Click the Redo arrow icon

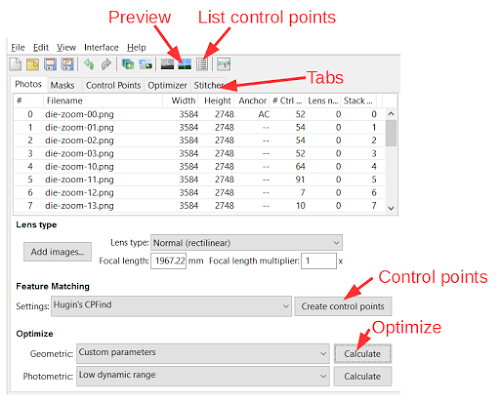(106, 64)
